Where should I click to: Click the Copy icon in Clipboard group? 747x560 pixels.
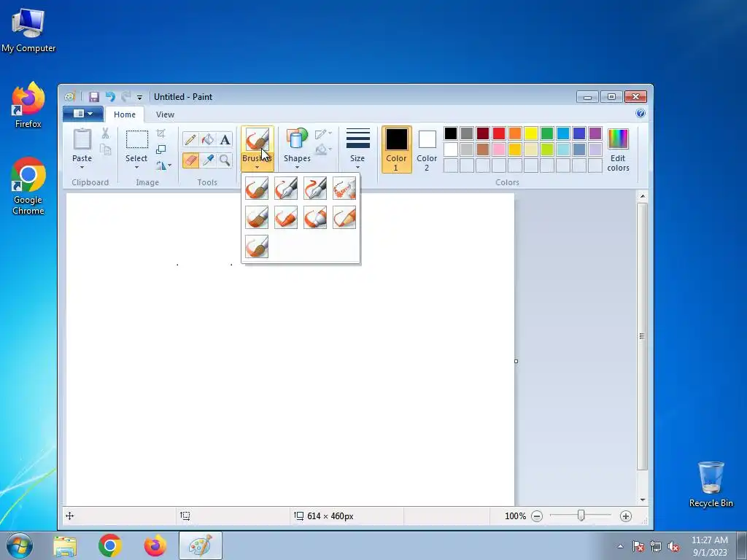(x=105, y=150)
